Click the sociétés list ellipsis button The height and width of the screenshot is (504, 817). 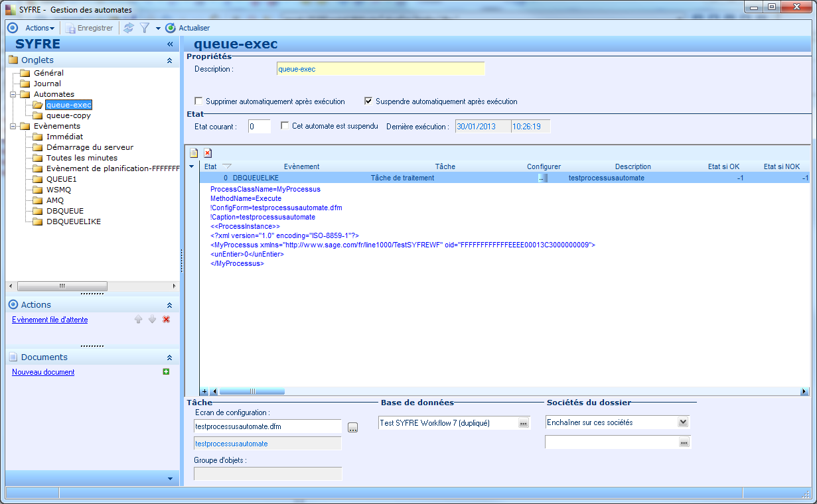(684, 442)
